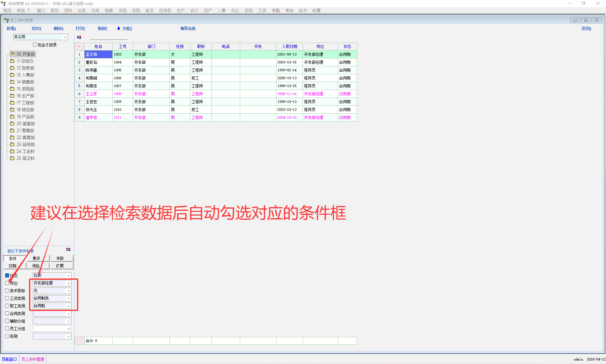Image resolution: width=606 pixels, height=364 pixels.
Task: Click the minus icon in the table header corner
Action: [79, 46]
